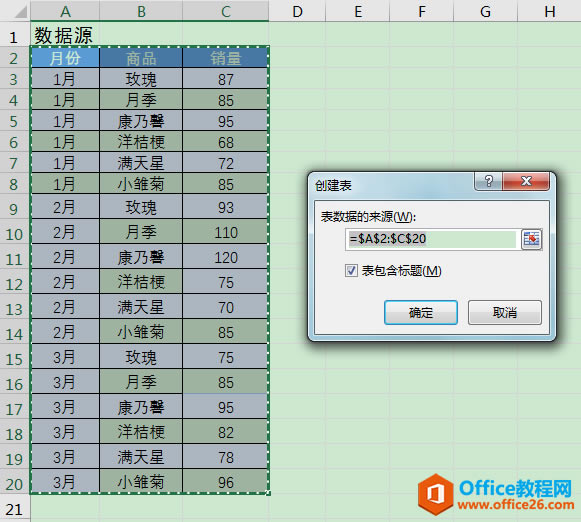Click cell with value 72

(x=226, y=163)
